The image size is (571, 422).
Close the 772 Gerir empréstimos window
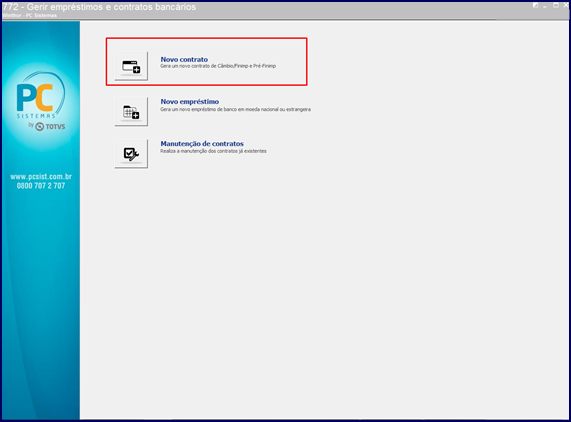(566, 5)
